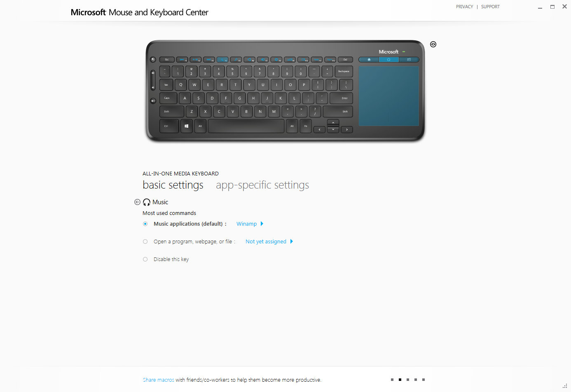Open the SUPPORT link
Viewport: 571px width, 392px height.
coord(490,7)
